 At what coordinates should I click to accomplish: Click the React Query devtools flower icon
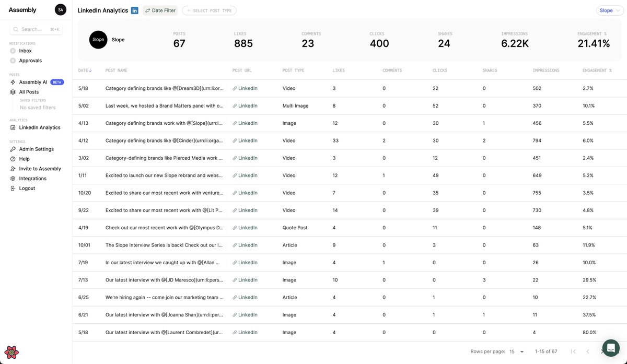point(11,353)
